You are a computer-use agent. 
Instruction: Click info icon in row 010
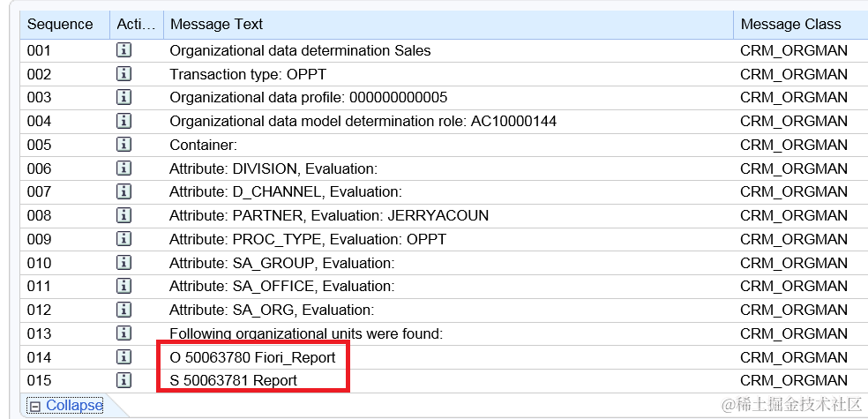pyautogui.click(x=123, y=263)
